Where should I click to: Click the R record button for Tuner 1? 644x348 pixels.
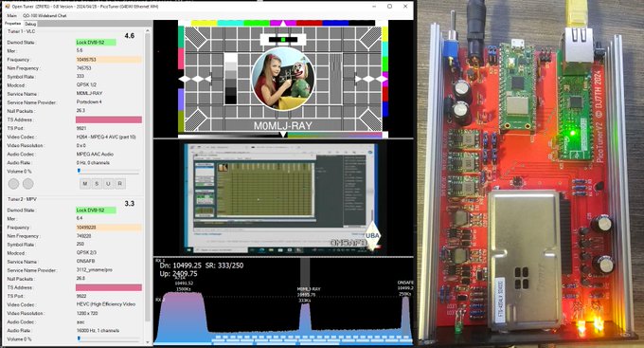tap(120, 183)
